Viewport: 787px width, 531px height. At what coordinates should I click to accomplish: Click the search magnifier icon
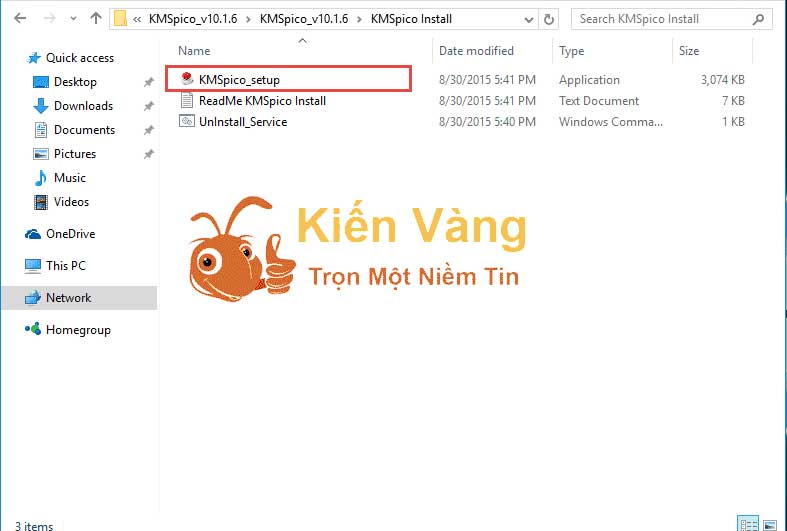(758, 19)
